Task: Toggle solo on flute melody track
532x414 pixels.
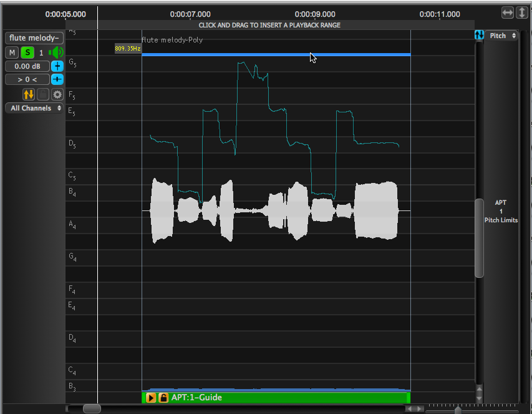Action: [27, 53]
